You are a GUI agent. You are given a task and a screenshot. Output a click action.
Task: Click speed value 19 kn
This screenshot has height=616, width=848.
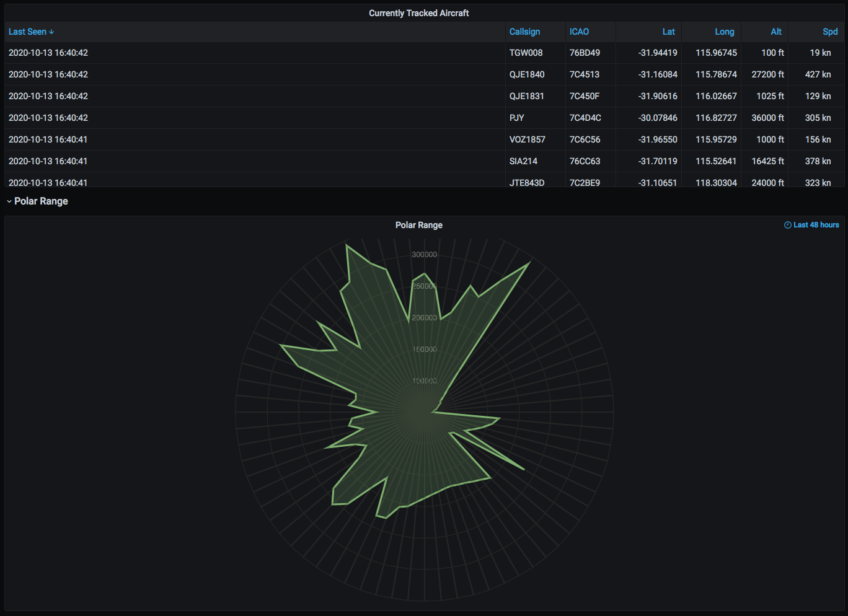pos(820,53)
